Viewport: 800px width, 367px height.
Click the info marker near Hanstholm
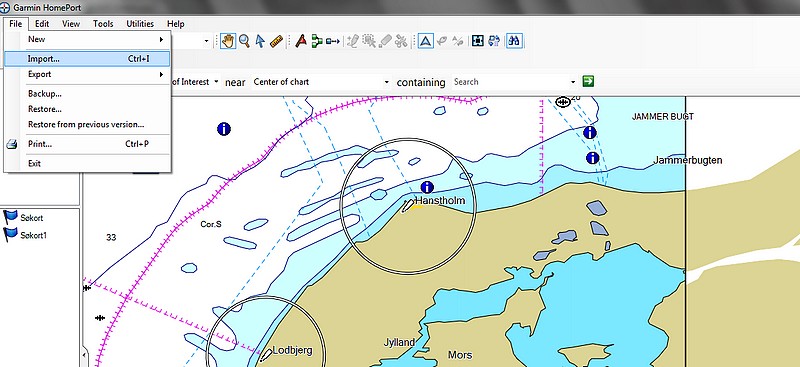pos(427,187)
